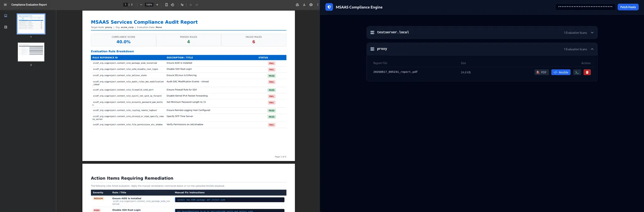Edit the 100% zoom level field
Viewport: 644px width, 212px height.
(x=149, y=5)
